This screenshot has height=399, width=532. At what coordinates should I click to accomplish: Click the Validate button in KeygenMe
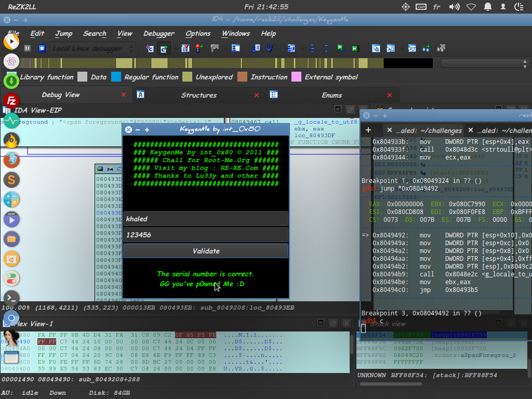tap(206, 251)
